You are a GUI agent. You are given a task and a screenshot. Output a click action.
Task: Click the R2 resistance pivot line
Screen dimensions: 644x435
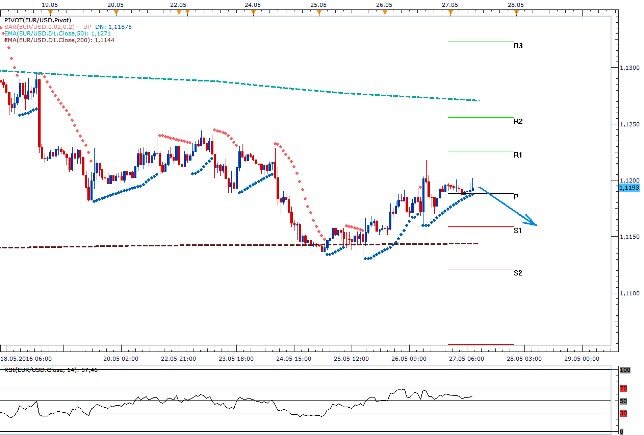(480, 117)
